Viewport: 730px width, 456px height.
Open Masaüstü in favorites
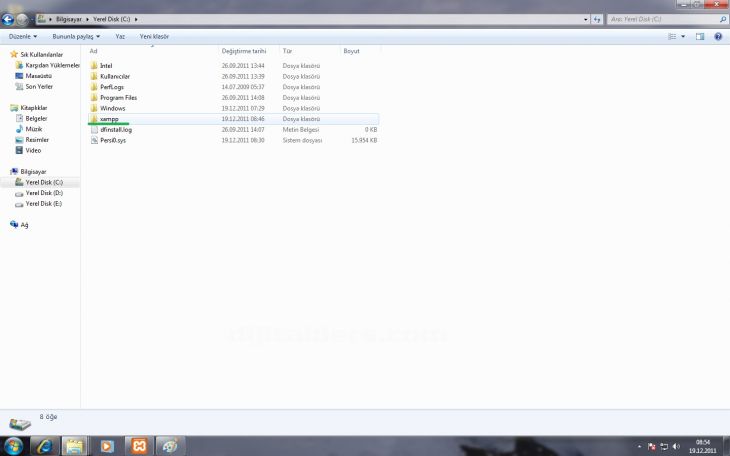click(x=39, y=76)
